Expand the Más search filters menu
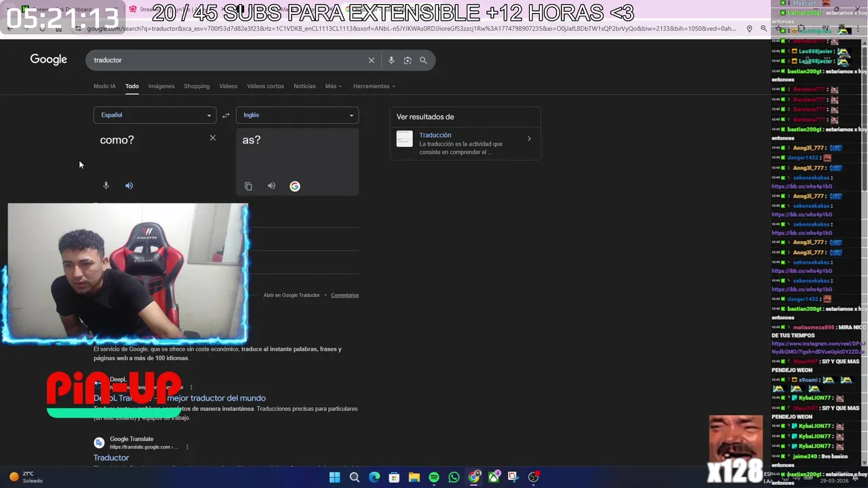Screen dimensions: 868x488 (333, 86)
